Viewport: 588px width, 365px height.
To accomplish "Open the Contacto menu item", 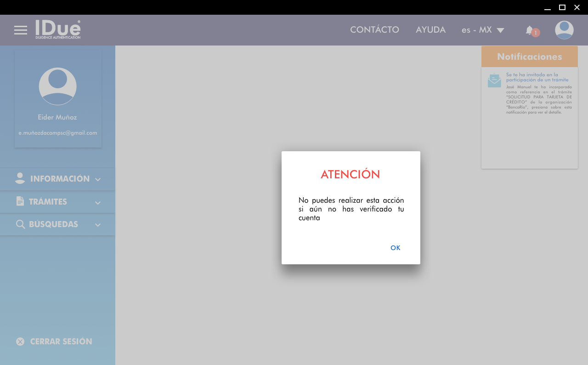I will 374,30.
